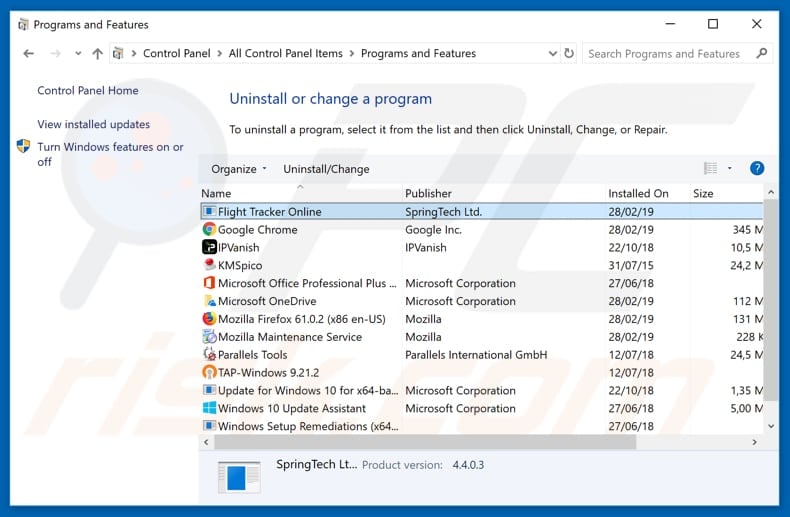This screenshot has width=790, height=517.
Task: Select Flight Tracker Online program name
Action: pos(270,212)
